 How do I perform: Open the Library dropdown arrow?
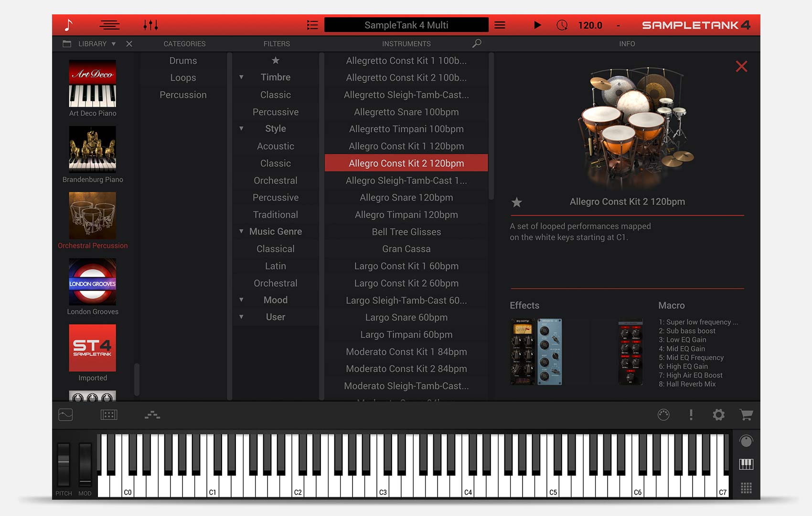tap(114, 43)
